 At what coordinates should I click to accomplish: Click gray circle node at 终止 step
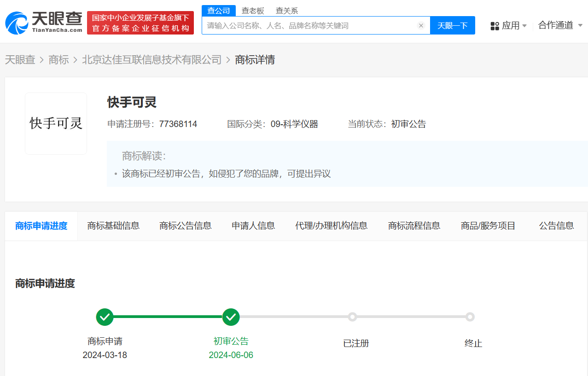(x=470, y=317)
